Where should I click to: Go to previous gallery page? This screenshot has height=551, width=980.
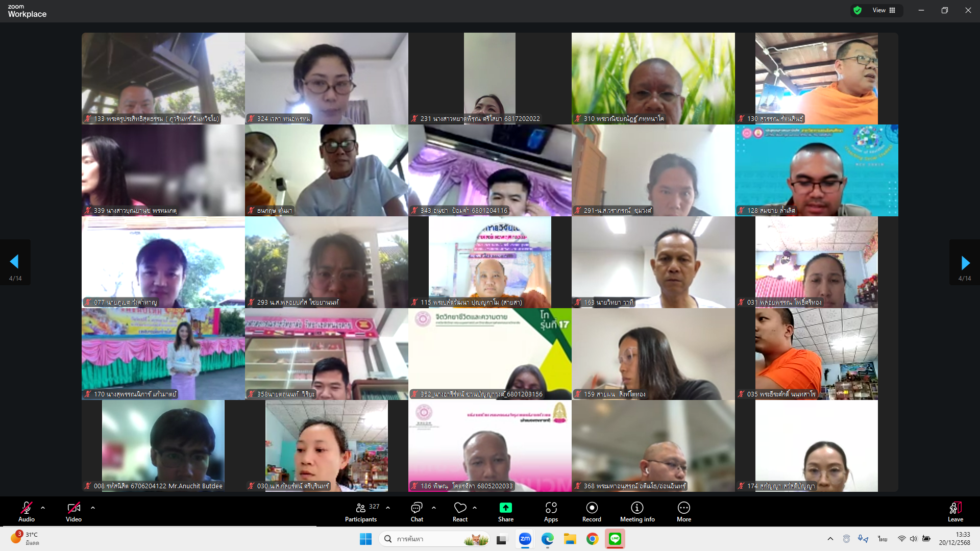tap(14, 262)
